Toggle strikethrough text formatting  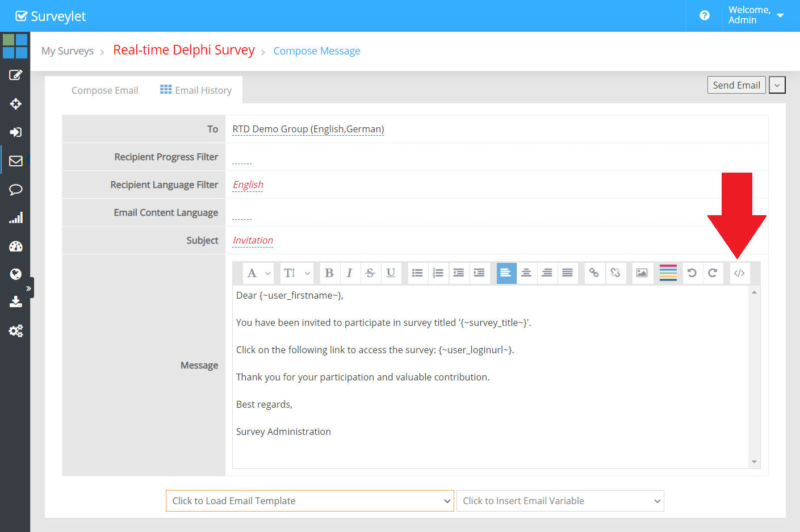pyautogui.click(x=370, y=273)
